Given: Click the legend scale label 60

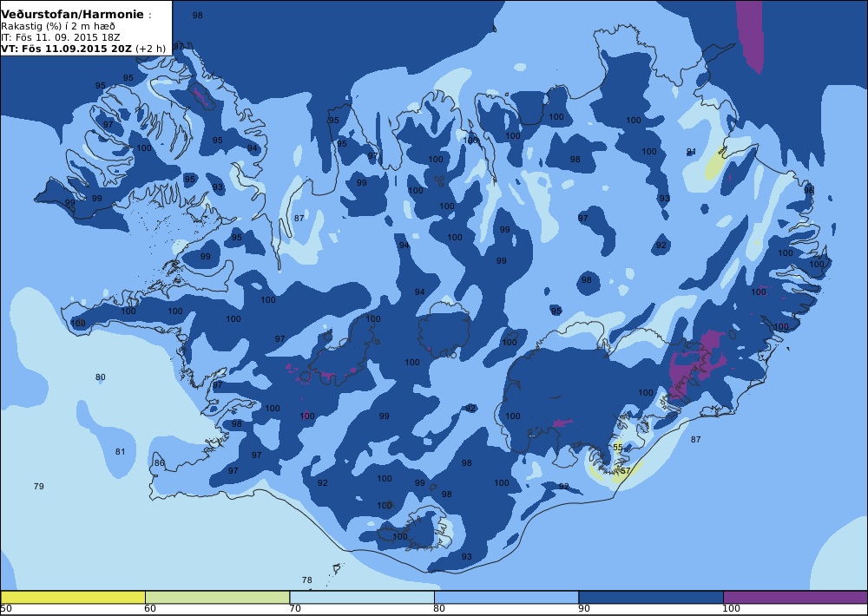Looking at the screenshot, I should point(150,609).
